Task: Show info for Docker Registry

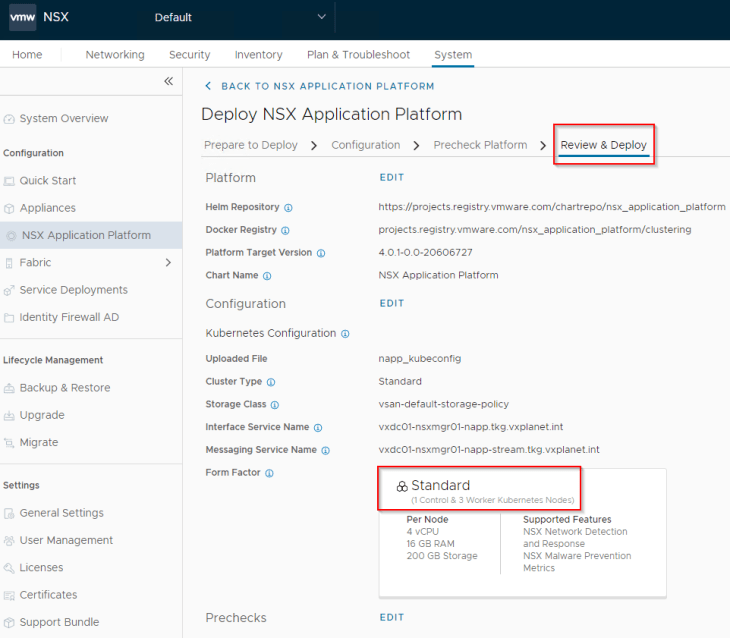Action: coord(285,231)
